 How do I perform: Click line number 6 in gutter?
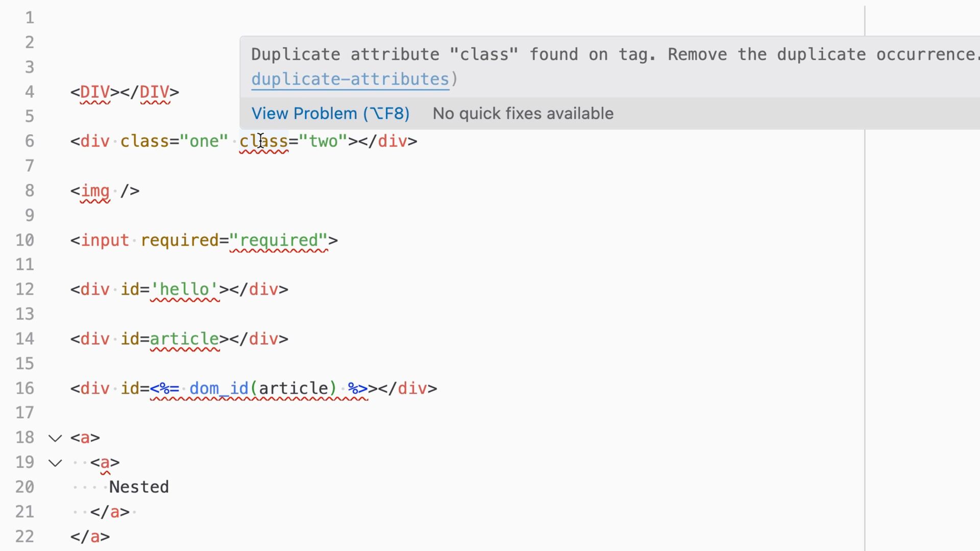coord(29,141)
